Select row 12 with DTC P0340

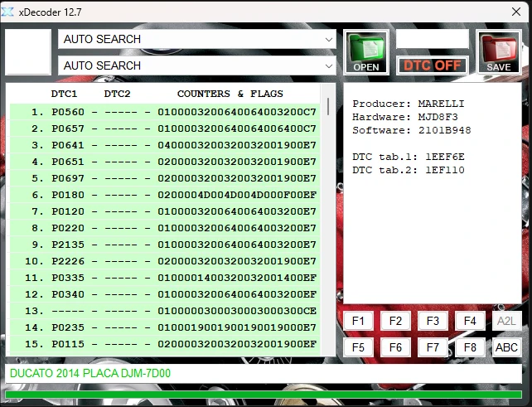tap(165, 294)
